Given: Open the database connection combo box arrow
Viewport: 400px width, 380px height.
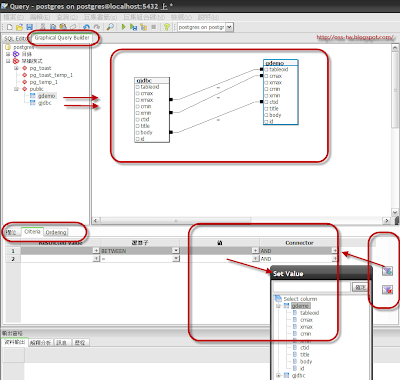Looking at the screenshot, I should tap(229, 27).
